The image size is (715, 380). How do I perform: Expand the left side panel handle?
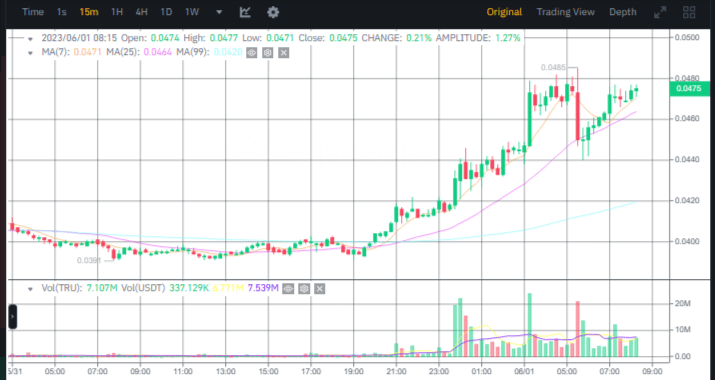click(x=12, y=317)
